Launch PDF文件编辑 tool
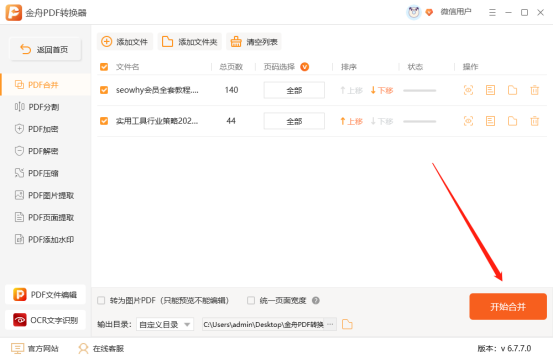Screen dimensions: 553x360 [45, 294]
